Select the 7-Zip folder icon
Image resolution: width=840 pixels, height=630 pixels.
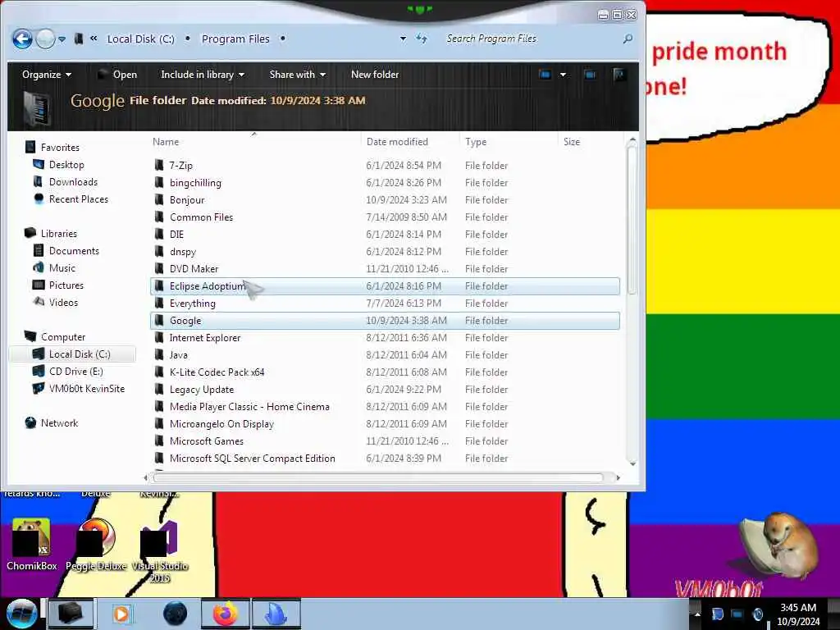coord(159,165)
